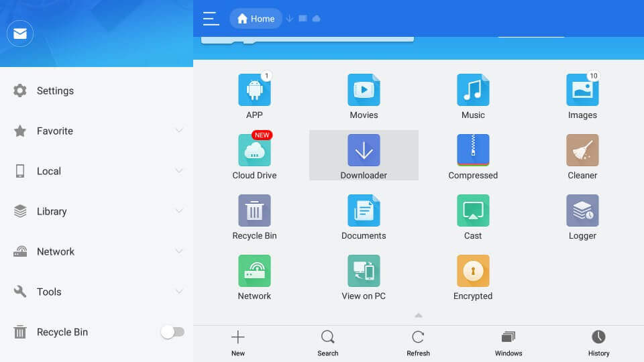Refresh the current view

point(418,343)
